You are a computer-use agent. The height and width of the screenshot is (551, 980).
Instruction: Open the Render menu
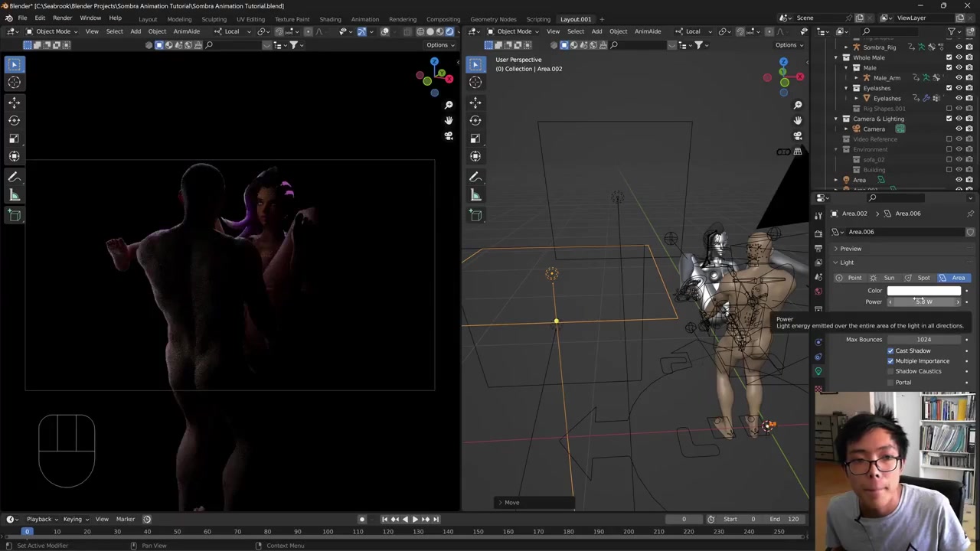point(62,18)
